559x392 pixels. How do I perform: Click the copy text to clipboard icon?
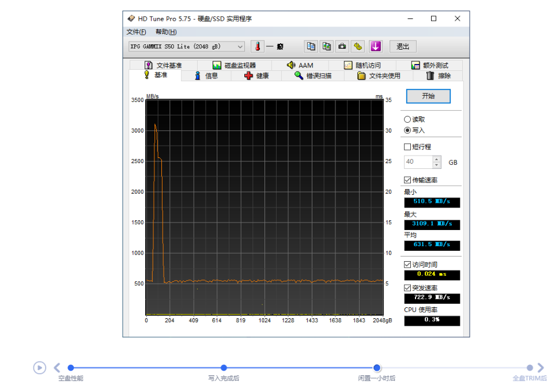[311, 46]
